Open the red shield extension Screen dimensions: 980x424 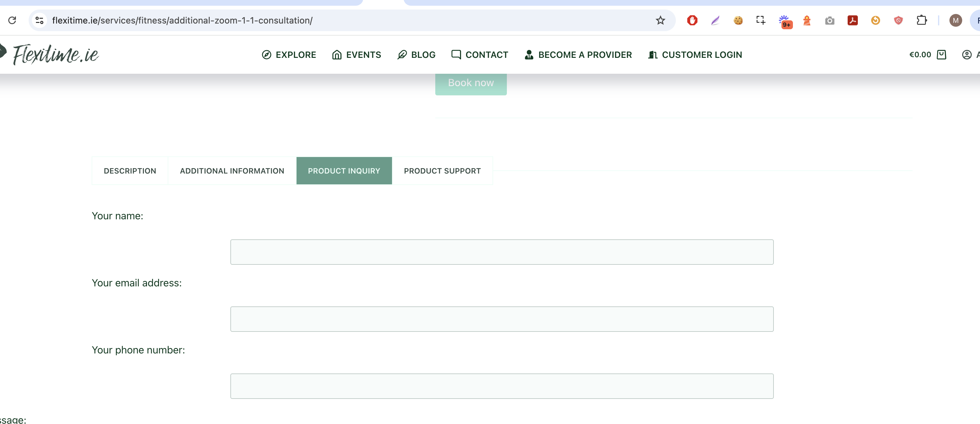[898, 20]
